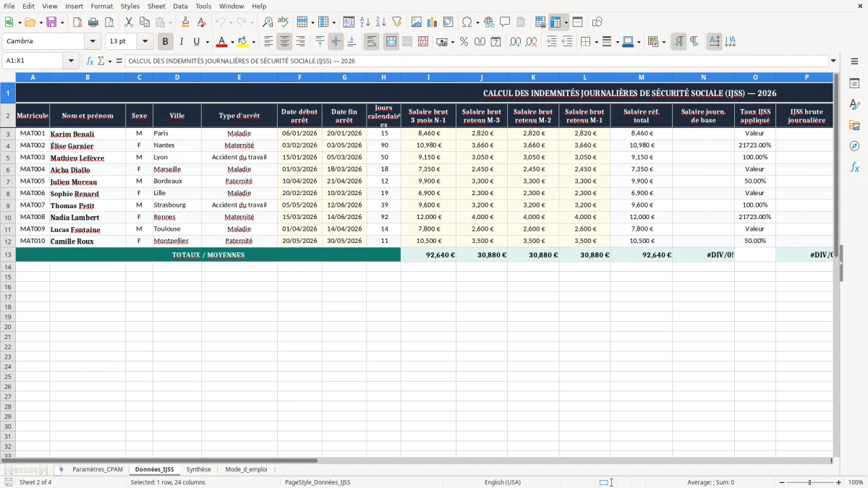Click the Format as Percent icon
The image size is (868, 488).
pyautogui.click(x=464, y=42)
